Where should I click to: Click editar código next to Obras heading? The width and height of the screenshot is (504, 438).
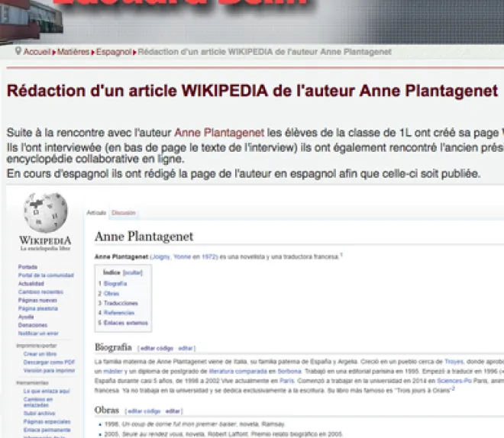(x=144, y=411)
